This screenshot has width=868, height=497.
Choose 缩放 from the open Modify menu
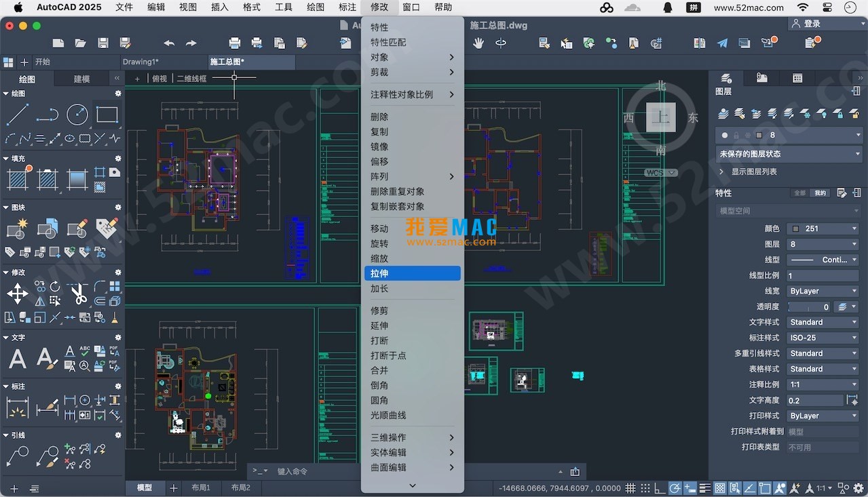pos(379,258)
